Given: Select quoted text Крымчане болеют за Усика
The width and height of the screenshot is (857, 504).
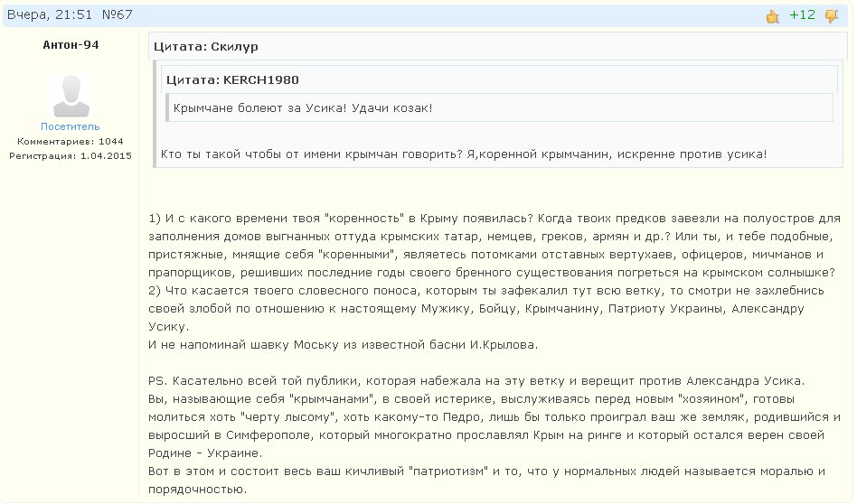Looking at the screenshot, I should 303,108.
